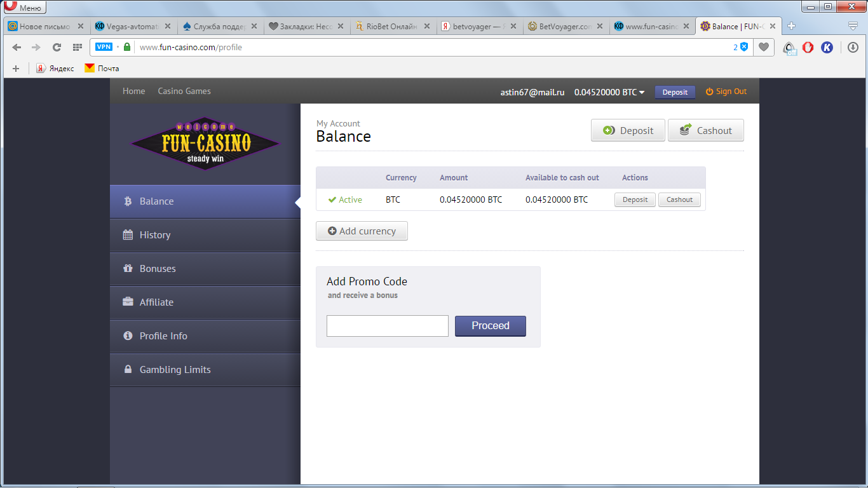Switch to the Служба поддер tab

[x=219, y=27]
